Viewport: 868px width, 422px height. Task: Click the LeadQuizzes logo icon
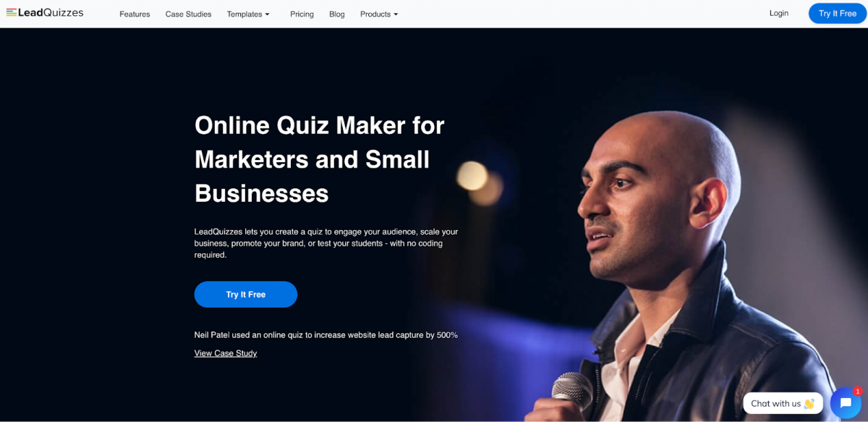tap(11, 13)
